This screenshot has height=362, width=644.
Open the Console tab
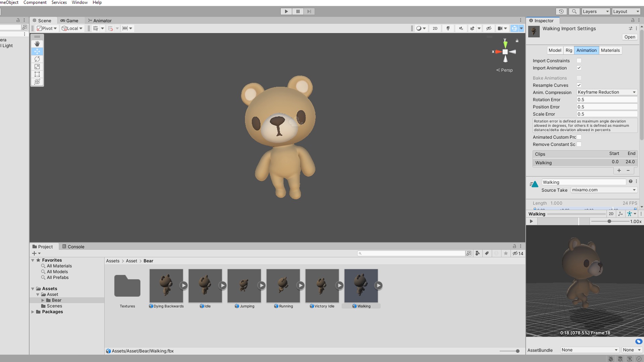[73, 247]
